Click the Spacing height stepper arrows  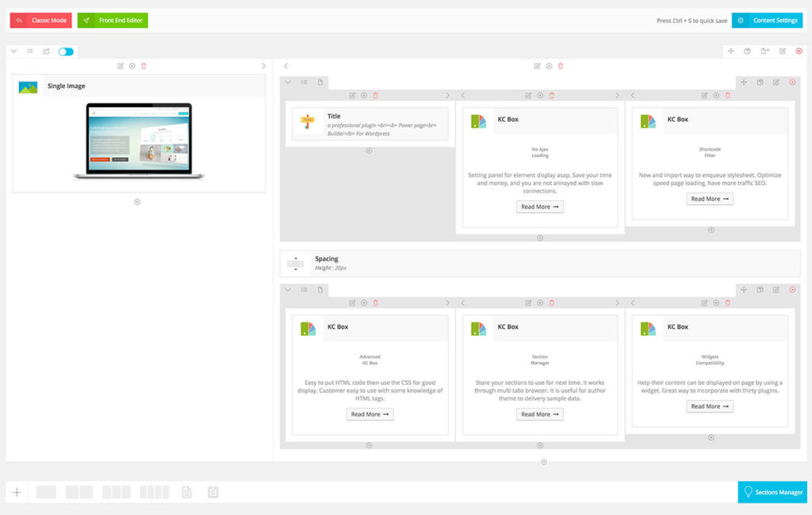click(296, 263)
